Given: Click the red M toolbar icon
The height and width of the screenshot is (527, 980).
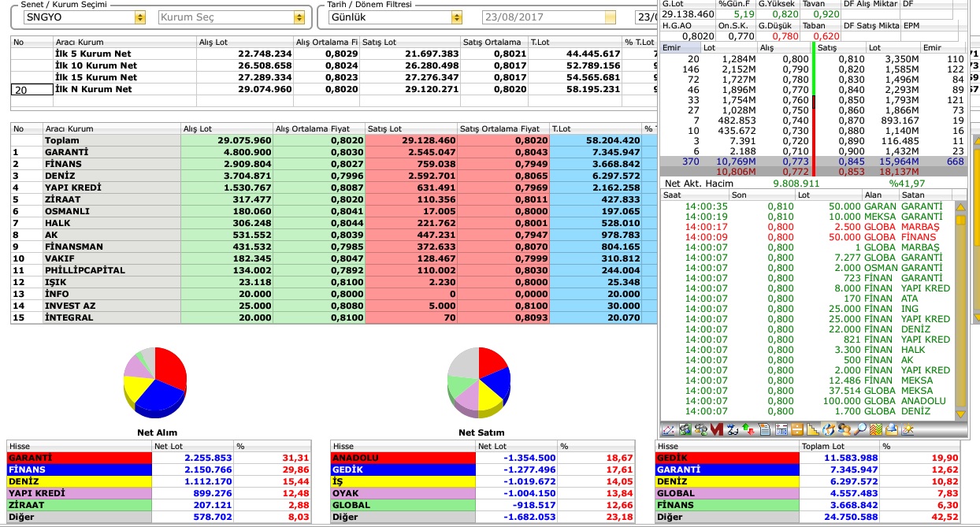Looking at the screenshot, I should point(717,430).
